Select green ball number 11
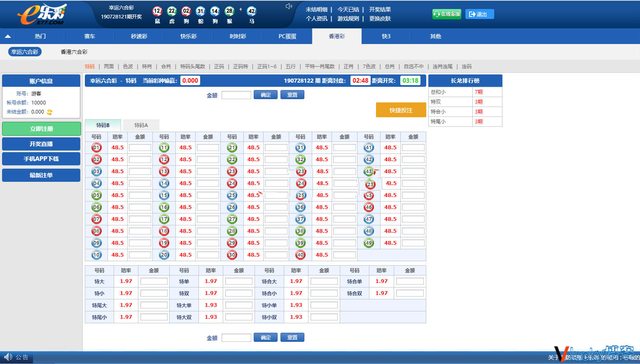This screenshot has width=640, height=364. tap(164, 148)
